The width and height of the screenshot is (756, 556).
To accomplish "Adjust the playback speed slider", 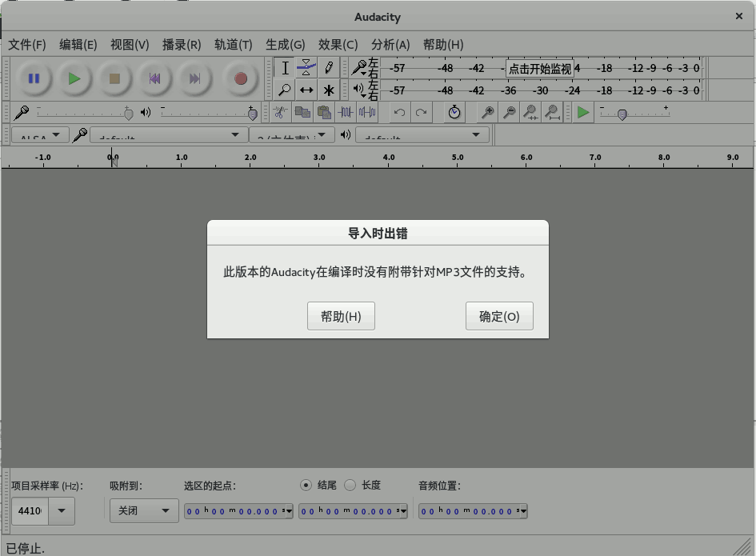I will (x=634, y=114).
